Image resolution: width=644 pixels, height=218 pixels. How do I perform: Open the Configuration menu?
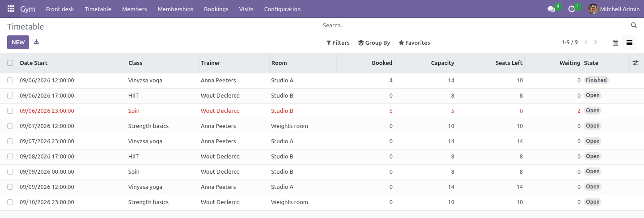pyautogui.click(x=282, y=9)
